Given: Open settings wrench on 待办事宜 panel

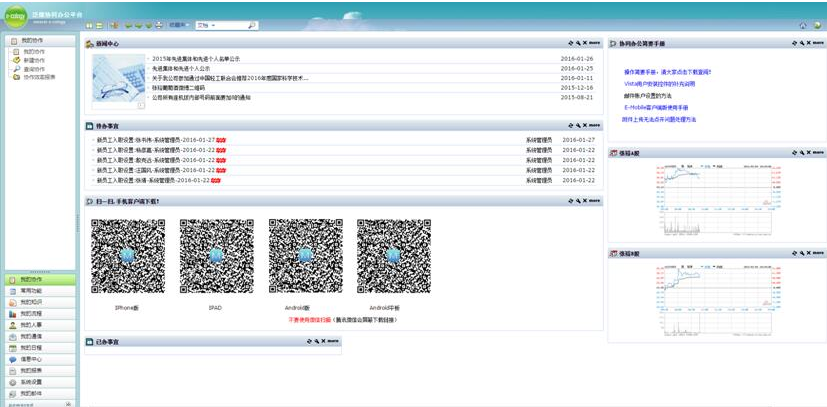Looking at the screenshot, I should coord(578,125).
